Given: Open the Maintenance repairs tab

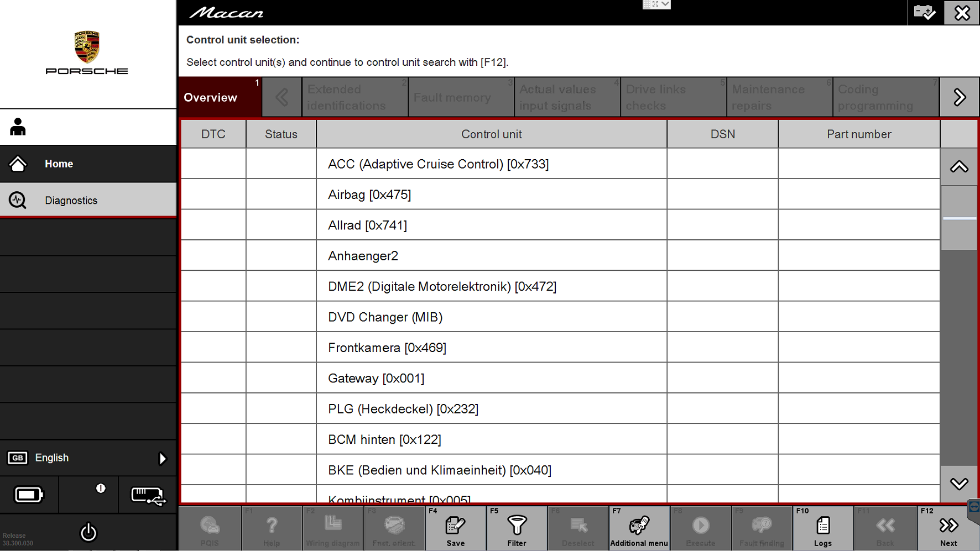Looking at the screenshot, I should point(780,97).
